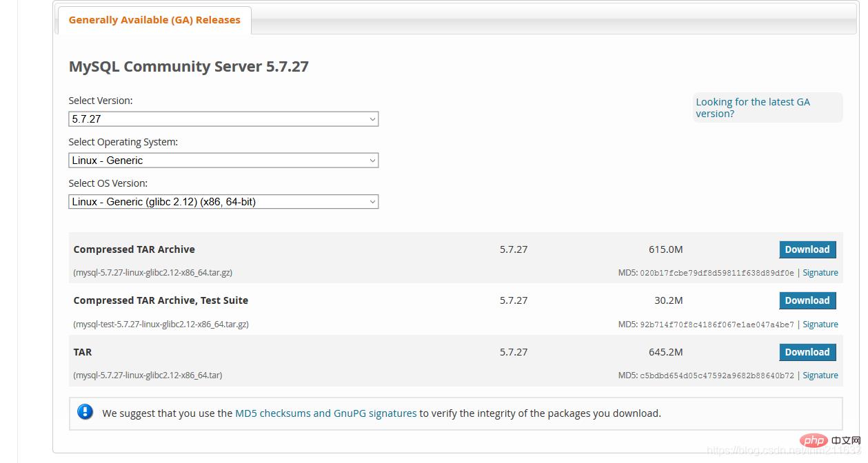Expand the Select Operating System dropdown
The width and height of the screenshot is (868, 463).
tap(223, 161)
